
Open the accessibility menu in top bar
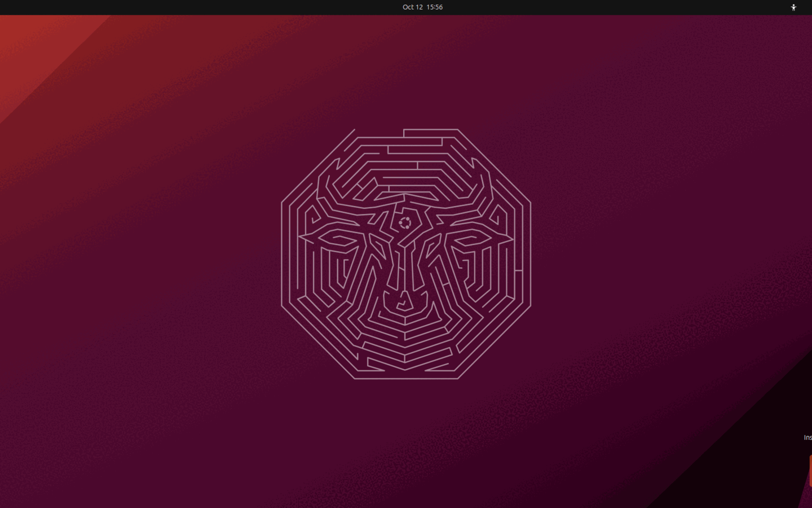tap(793, 7)
